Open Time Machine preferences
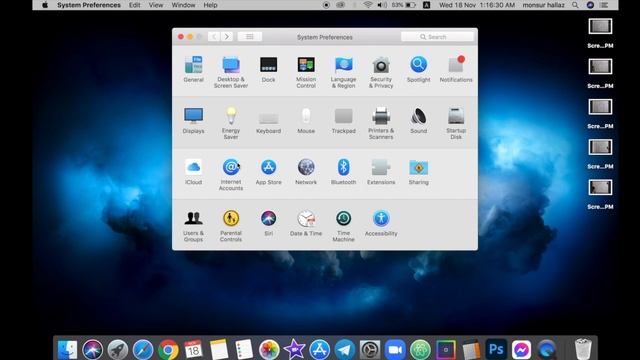Screen dimensions: 640x360 [344, 226]
